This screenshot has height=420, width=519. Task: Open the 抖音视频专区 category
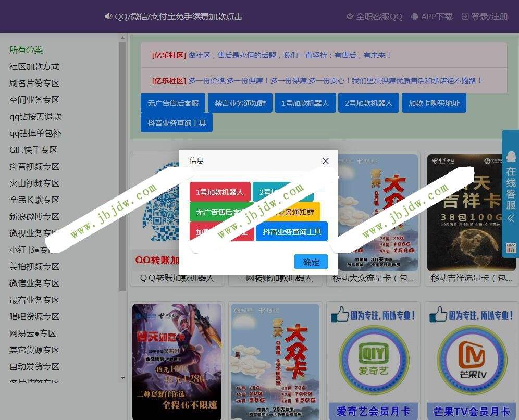coord(34,167)
